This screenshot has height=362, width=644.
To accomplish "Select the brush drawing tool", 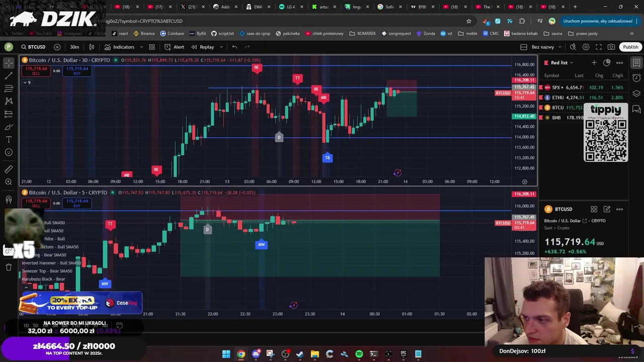I will (9, 127).
